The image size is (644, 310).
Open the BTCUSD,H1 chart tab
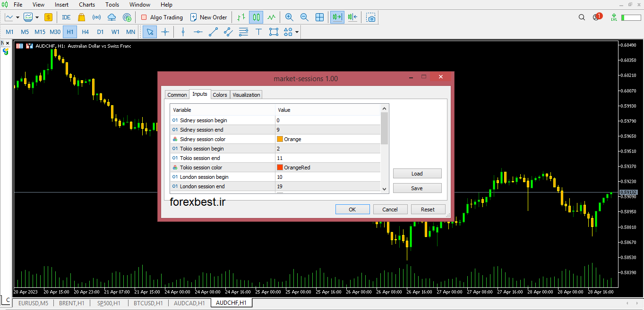(148, 303)
